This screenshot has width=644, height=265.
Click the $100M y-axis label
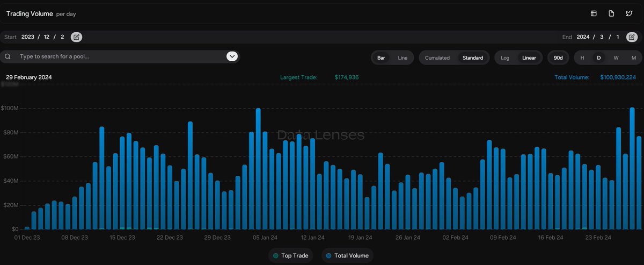point(10,108)
